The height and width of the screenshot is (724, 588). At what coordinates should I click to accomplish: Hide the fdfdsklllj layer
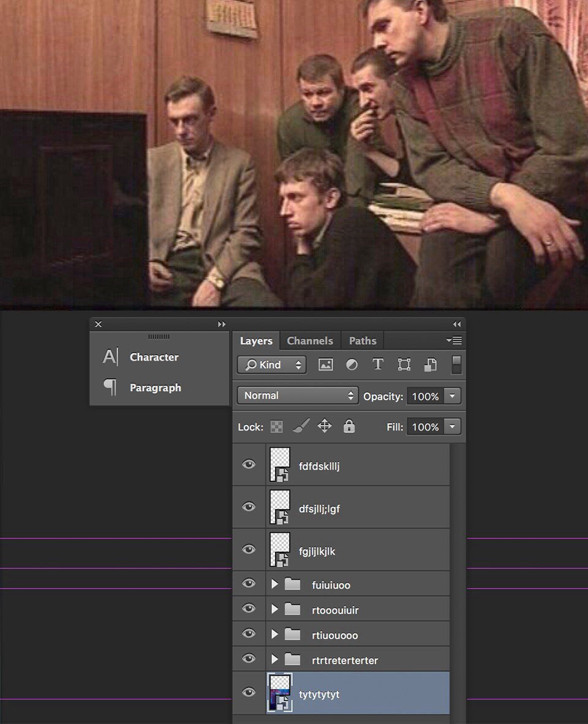(x=249, y=464)
